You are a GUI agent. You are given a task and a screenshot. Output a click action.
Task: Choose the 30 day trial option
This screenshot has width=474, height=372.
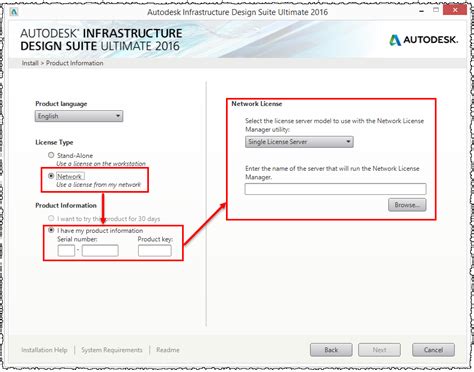point(51,218)
